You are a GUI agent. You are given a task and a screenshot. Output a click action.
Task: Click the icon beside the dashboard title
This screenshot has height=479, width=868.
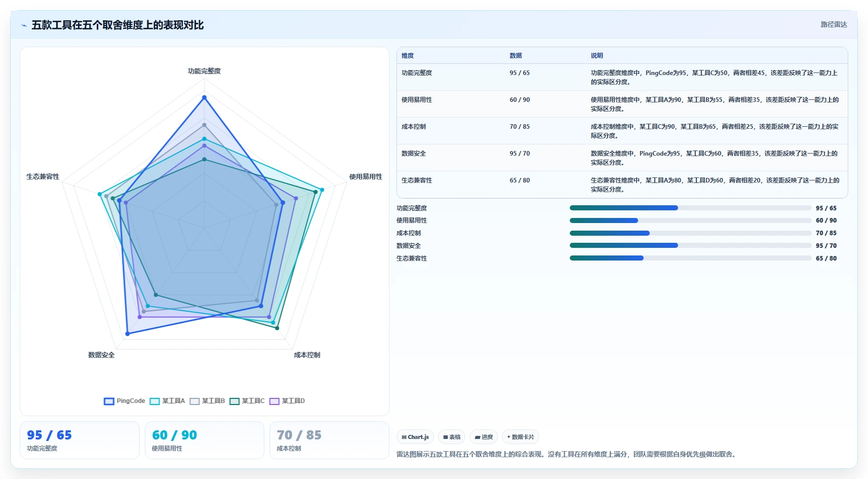(x=24, y=25)
